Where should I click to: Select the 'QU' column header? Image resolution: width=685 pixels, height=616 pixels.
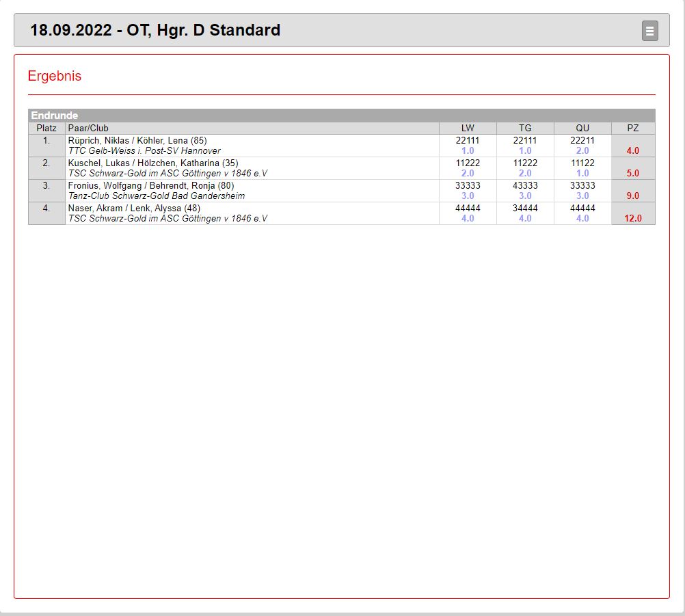pos(582,128)
